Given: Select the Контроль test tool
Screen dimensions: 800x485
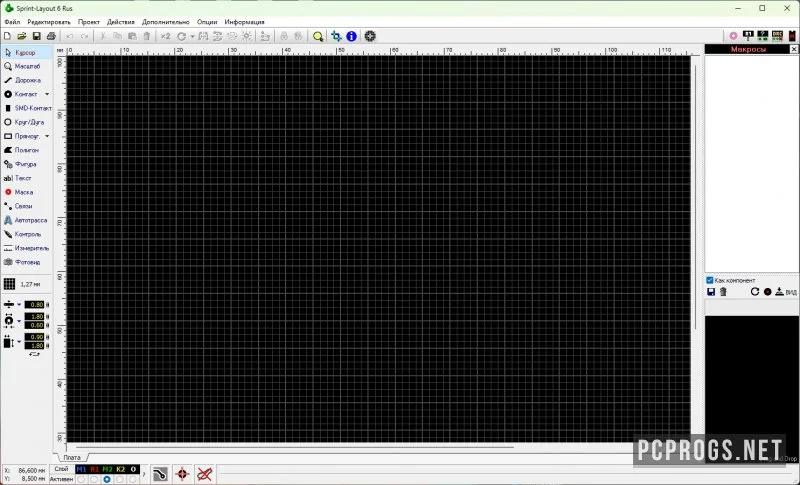Looking at the screenshot, I should 26,234.
